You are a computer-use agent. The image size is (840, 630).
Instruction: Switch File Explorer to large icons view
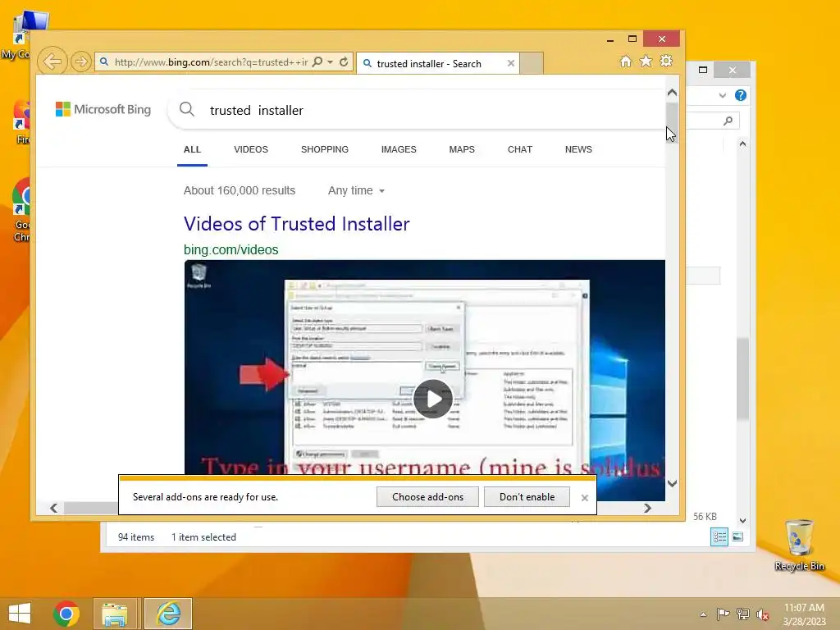point(737,536)
